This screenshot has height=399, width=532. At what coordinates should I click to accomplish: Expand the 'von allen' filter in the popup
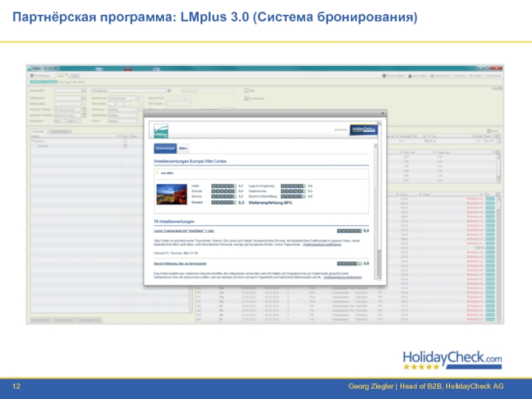coord(157,173)
